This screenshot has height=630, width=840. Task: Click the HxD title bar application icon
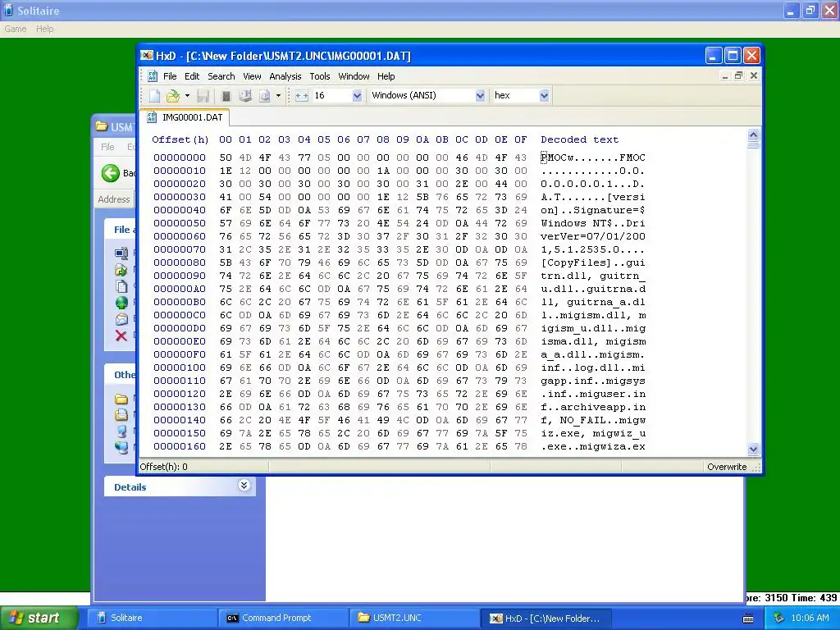click(x=147, y=55)
